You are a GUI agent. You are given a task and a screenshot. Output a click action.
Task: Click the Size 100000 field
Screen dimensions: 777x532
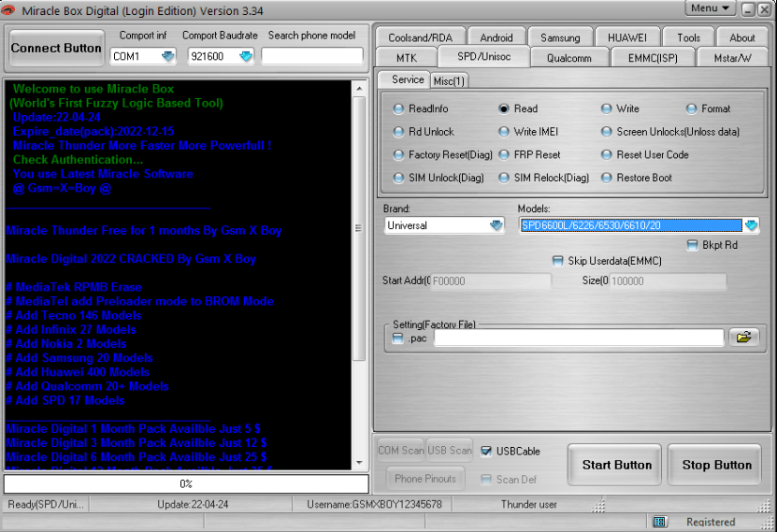(668, 280)
